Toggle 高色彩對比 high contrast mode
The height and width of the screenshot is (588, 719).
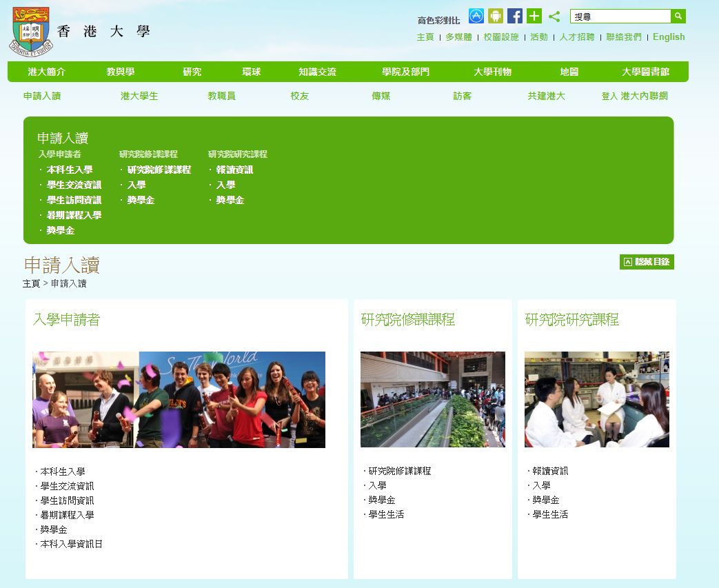(439, 21)
